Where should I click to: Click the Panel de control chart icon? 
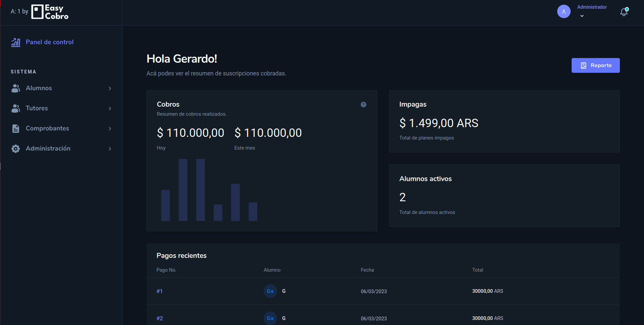point(16,42)
